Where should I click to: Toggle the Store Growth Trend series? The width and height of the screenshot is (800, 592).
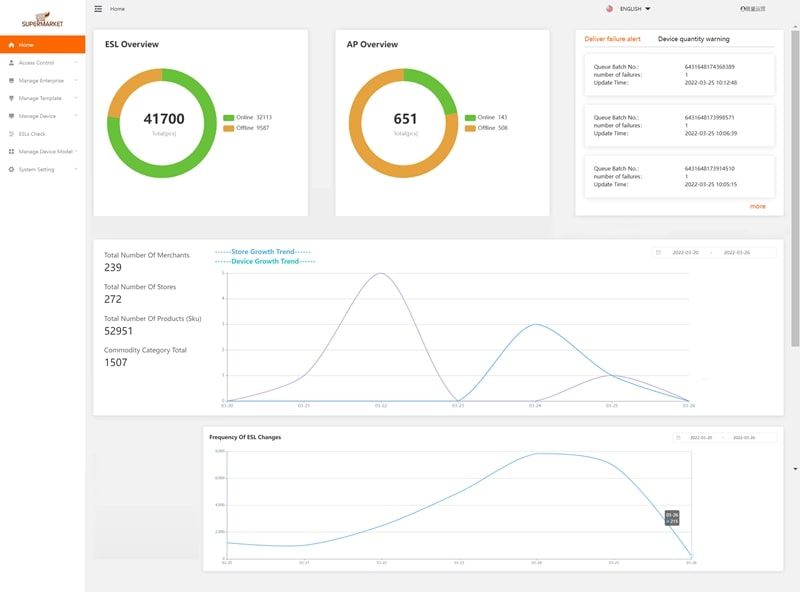coord(264,252)
